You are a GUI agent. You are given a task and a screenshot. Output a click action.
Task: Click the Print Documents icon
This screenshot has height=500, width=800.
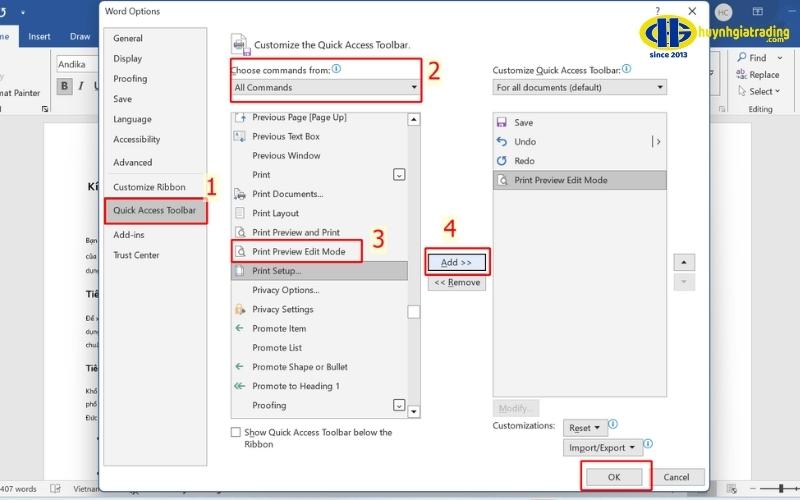click(x=240, y=194)
